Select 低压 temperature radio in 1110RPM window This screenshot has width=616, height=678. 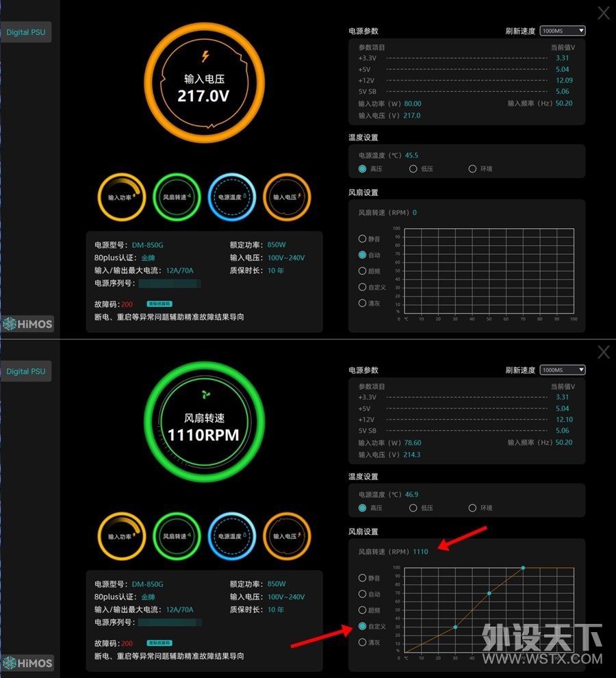(413, 507)
